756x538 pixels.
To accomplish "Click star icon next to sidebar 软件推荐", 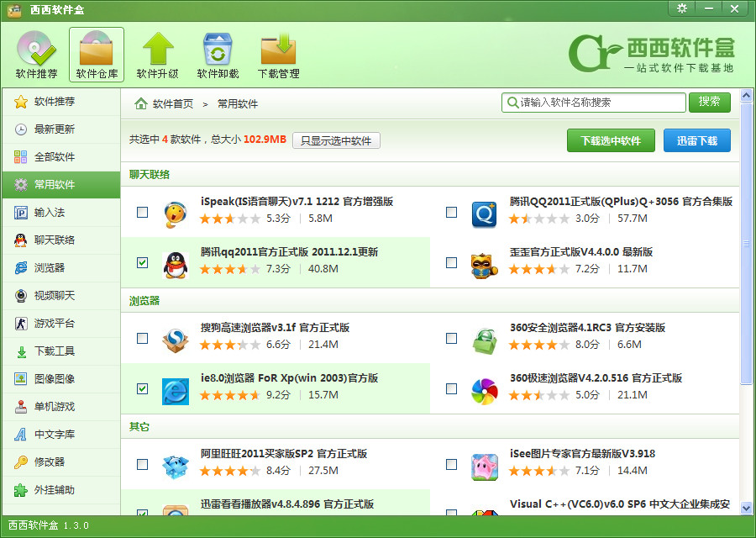I will [x=21, y=102].
